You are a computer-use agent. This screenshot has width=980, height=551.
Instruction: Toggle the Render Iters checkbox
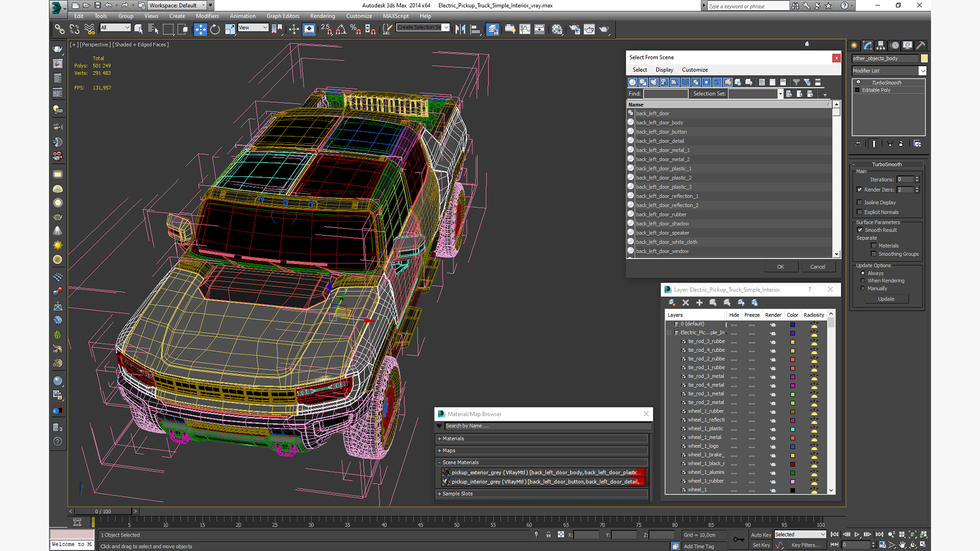[860, 189]
